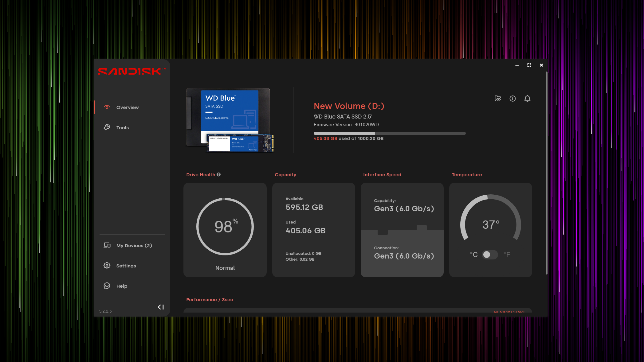The image size is (644, 362).
Task: Click the '405.06 GB' used value
Action: coord(305,231)
